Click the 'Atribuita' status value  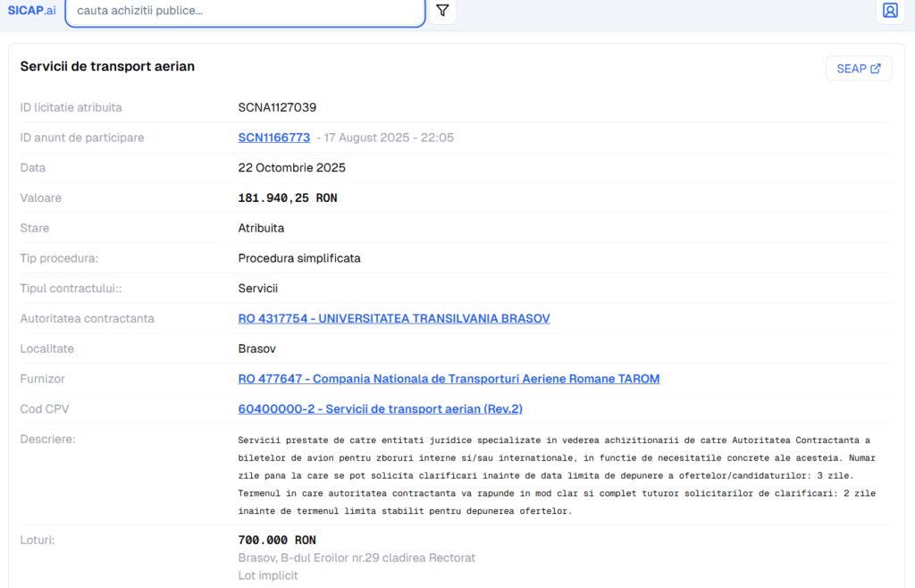(261, 228)
